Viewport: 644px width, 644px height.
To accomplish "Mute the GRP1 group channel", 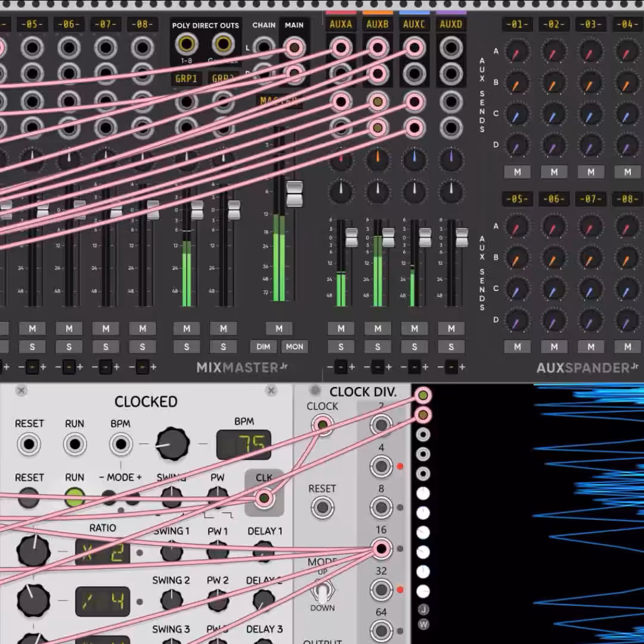I will (x=187, y=329).
